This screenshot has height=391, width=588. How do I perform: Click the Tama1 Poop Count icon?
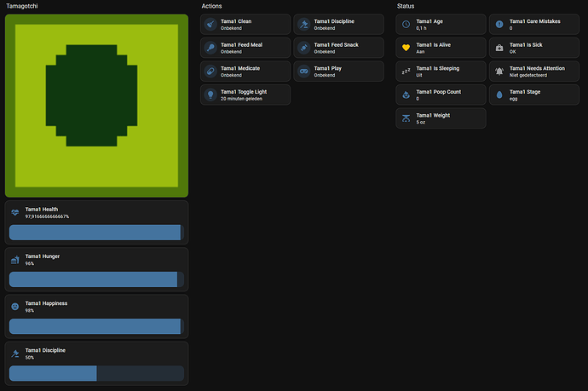pyautogui.click(x=406, y=95)
